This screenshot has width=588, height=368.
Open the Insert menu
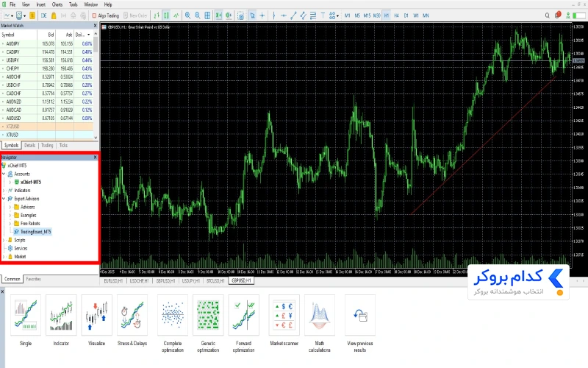pos(41,4)
